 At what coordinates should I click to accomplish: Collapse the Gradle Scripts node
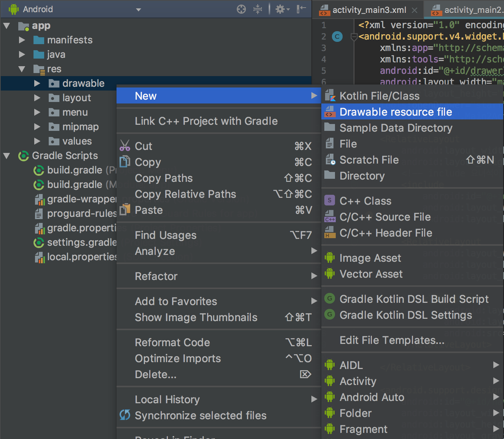coord(6,156)
